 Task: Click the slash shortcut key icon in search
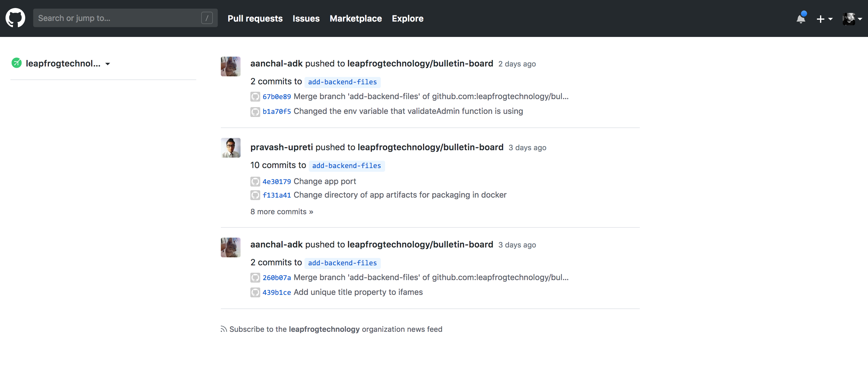[x=207, y=18]
